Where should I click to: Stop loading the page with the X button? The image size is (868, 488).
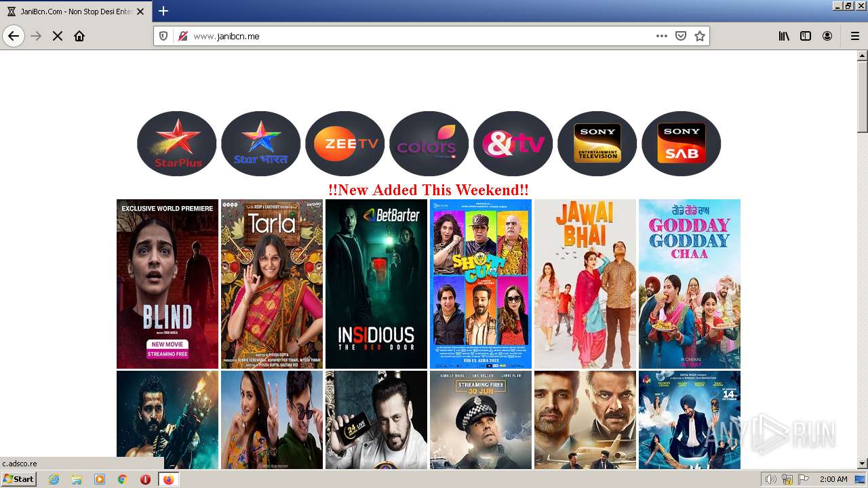click(x=58, y=36)
